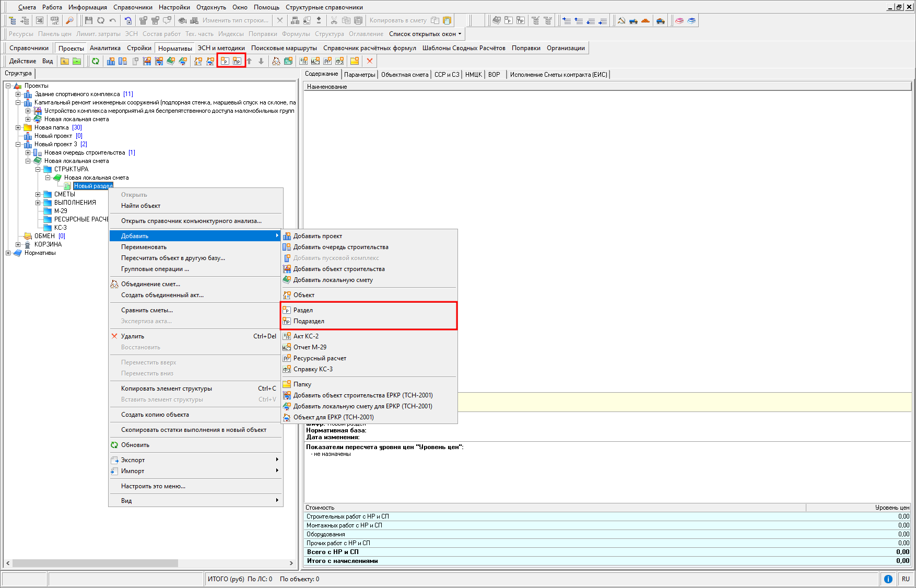Click the 'ПР' add-subsection icon in the toolbar
The height and width of the screenshot is (588, 916).
coord(237,61)
